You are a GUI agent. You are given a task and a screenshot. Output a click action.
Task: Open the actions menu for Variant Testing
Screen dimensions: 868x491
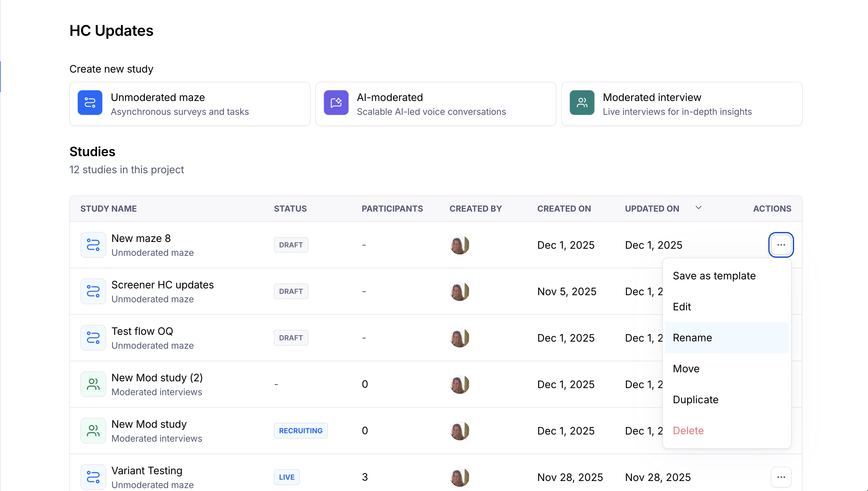pos(781,477)
